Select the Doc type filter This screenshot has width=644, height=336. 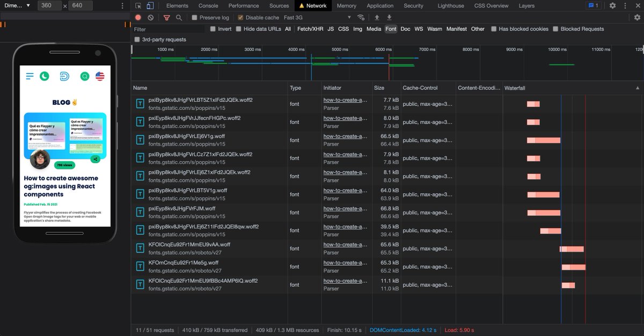[406, 29]
